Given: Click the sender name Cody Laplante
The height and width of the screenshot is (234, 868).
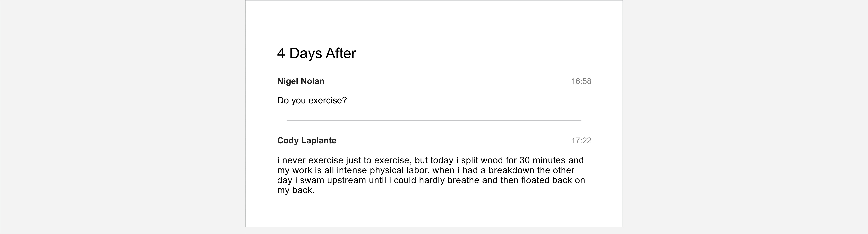Looking at the screenshot, I should (x=307, y=141).
